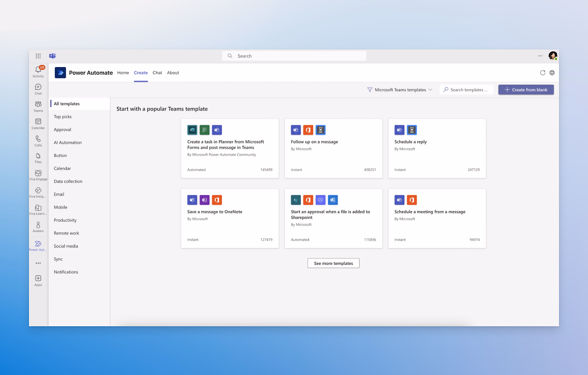Open the Activity notifications bell

[x=38, y=71]
